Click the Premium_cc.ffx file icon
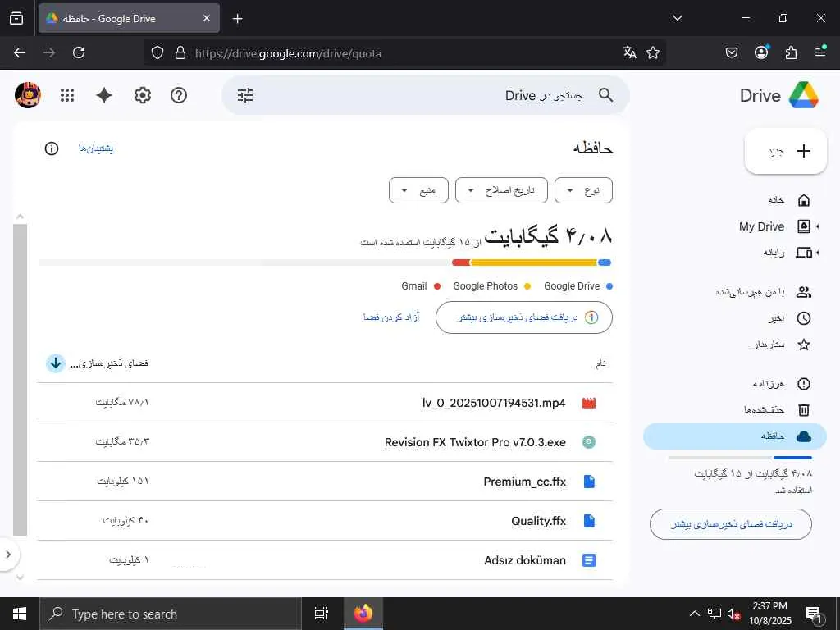The height and width of the screenshot is (630, 840). 589,482
